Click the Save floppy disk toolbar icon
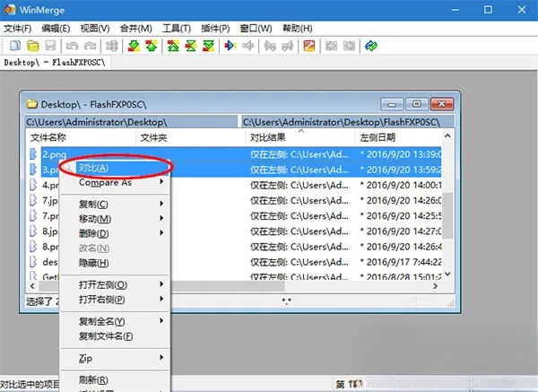Viewport: 538px width, 392px height. [x=50, y=46]
